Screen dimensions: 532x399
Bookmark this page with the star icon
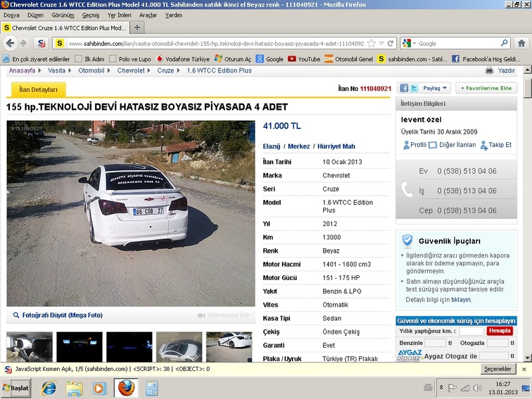372,43
